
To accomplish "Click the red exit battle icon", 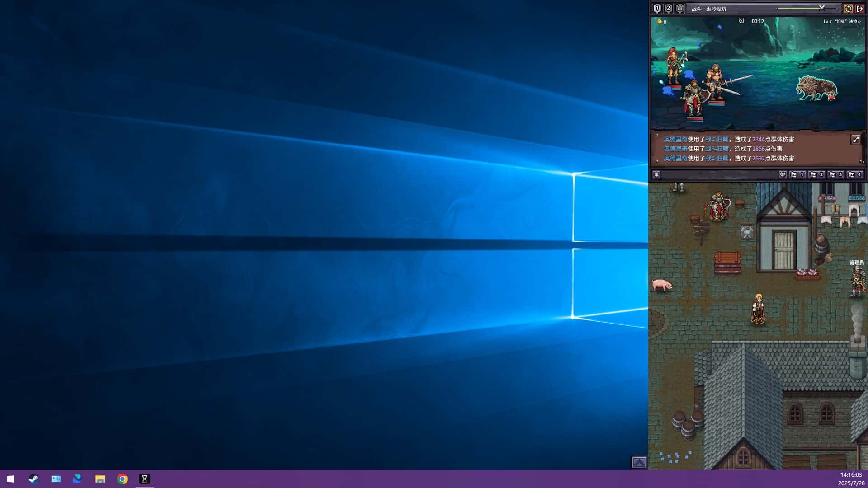I will point(859,9).
